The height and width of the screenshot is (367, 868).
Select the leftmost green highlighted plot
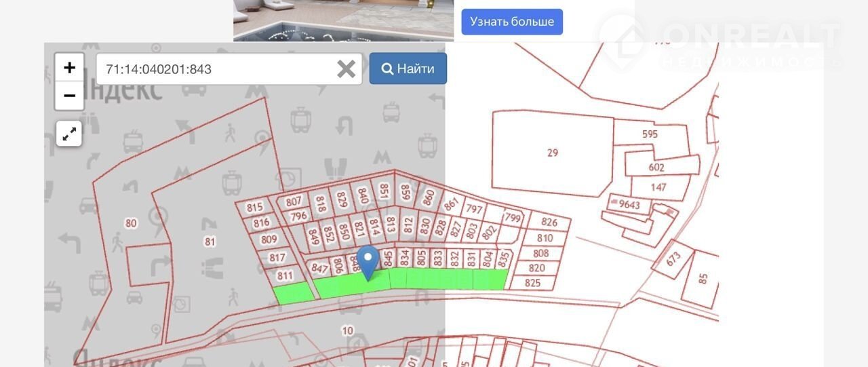[x=293, y=293]
